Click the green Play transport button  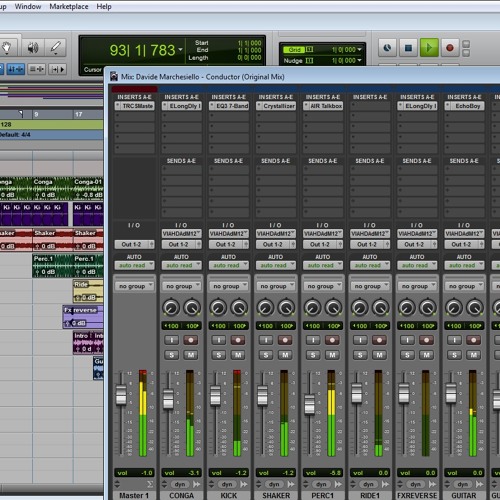click(x=429, y=48)
